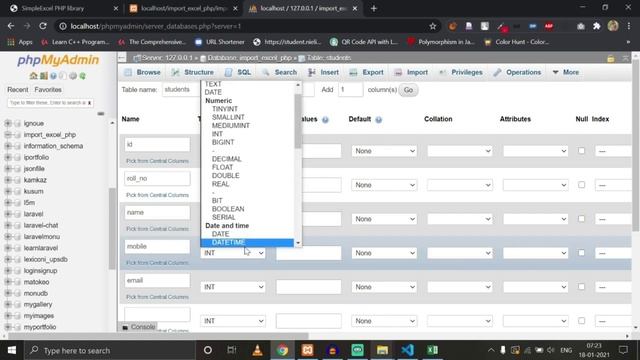Viewport: 640px width, 360px height.
Task: Toggle Null checkbox for id row
Action: 581,151
